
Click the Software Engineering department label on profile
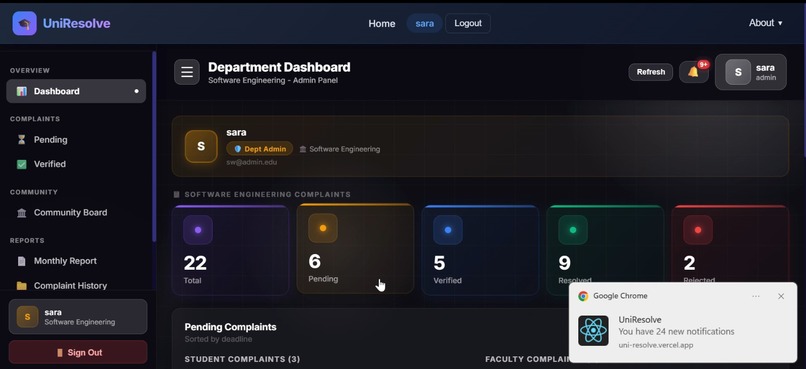[x=340, y=149]
